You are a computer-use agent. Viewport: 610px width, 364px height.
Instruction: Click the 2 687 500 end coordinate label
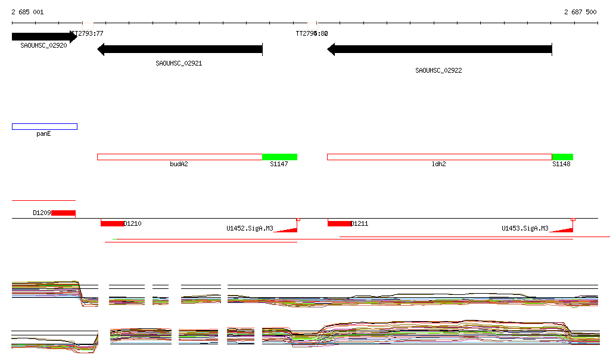pos(580,12)
